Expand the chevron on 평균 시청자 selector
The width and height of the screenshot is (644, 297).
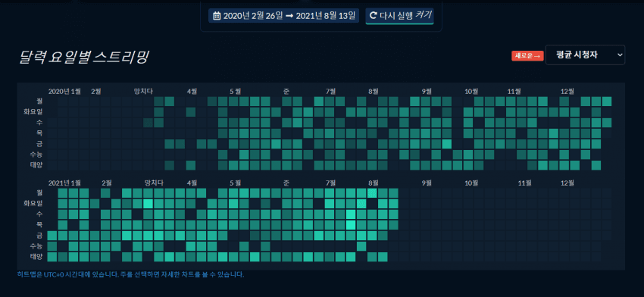[619, 55]
